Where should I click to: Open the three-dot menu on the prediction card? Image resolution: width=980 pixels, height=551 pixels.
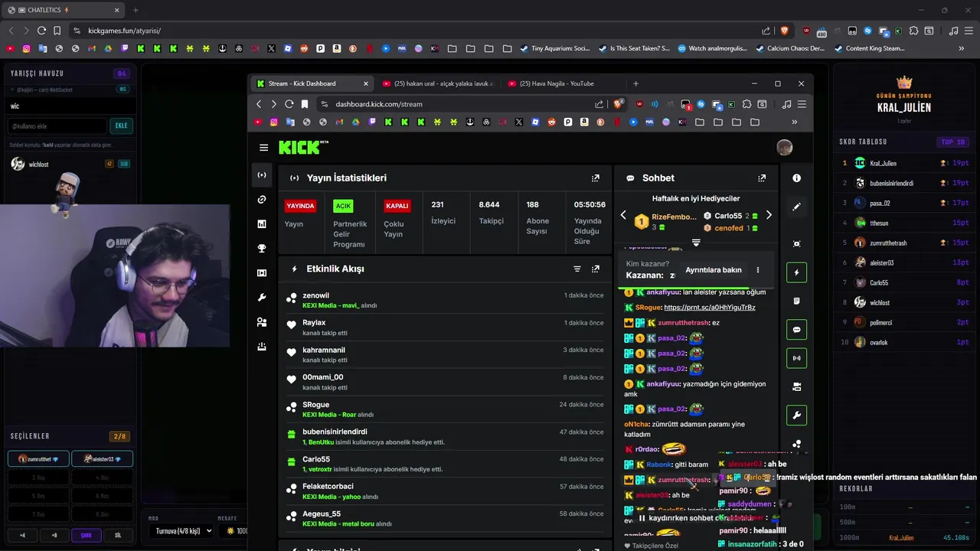click(758, 270)
